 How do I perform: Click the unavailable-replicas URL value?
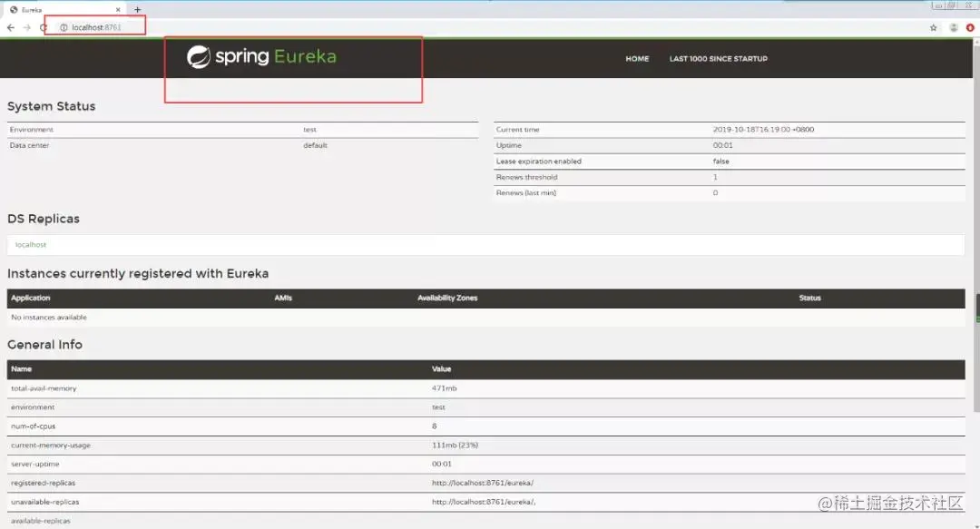[483, 502]
